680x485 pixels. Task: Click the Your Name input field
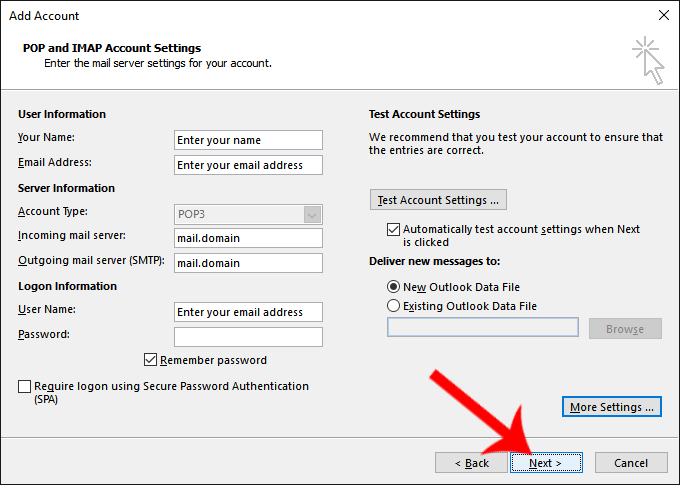coord(248,140)
